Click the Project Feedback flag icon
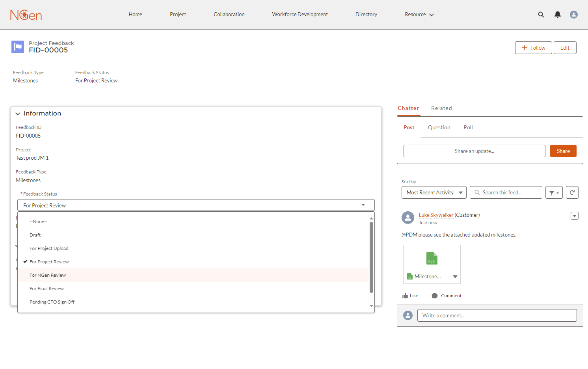Viewport: 588px width, 369px height. (18, 47)
